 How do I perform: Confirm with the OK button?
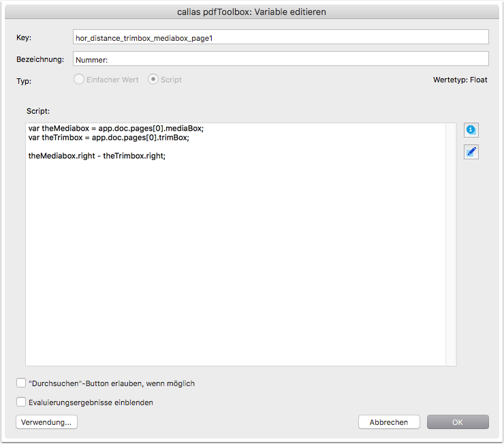(x=458, y=422)
